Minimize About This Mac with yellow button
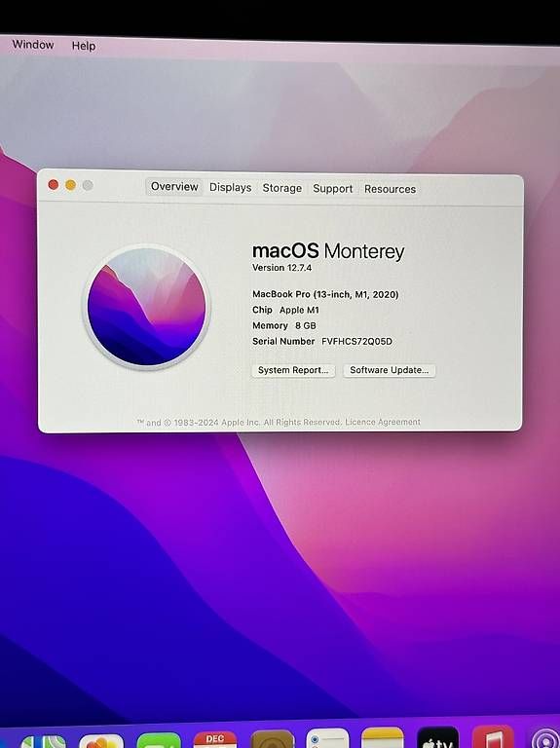This screenshot has width=560, height=748. coord(70,185)
